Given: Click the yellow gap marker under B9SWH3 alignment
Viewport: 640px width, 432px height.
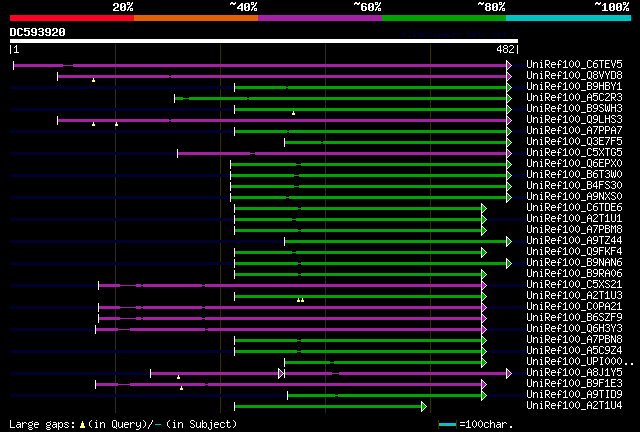Looking at the screenshot, I should pos(293,113).
